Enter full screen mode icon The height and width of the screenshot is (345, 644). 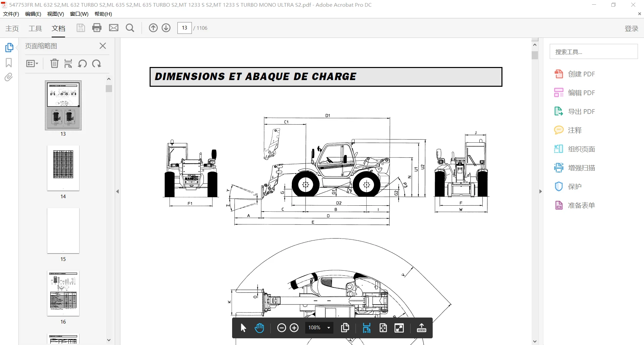pos(399,328)
